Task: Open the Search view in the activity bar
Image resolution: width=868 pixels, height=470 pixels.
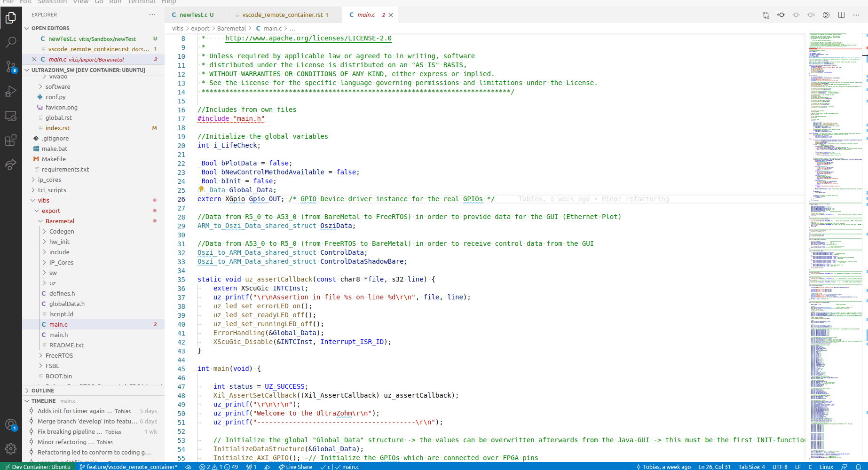Action: click(x=11, y=42)
